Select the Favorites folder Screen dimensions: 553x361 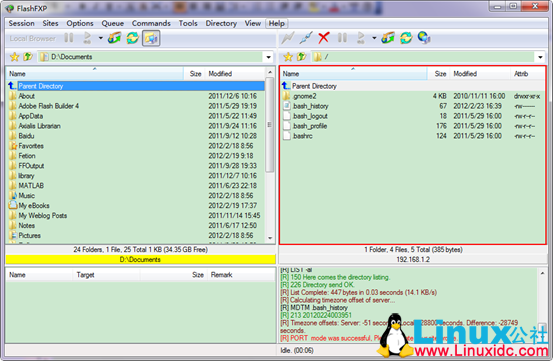pyautogui.click(x=31, y=146)
